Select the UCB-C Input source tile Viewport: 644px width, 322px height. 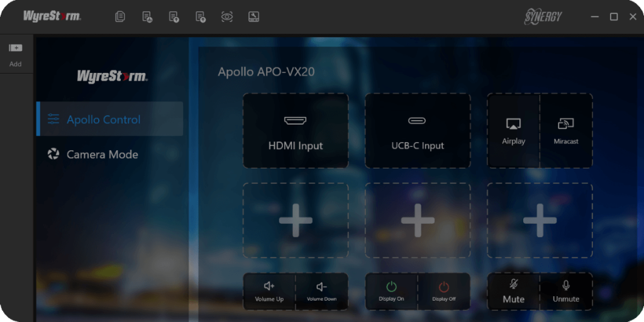click(x=418, y=131)
